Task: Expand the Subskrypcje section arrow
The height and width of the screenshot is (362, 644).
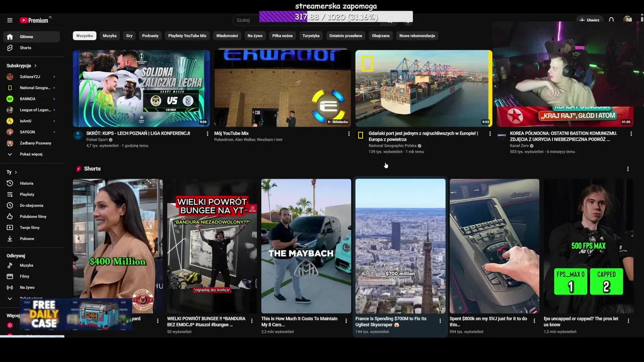Action: (35, 66)
